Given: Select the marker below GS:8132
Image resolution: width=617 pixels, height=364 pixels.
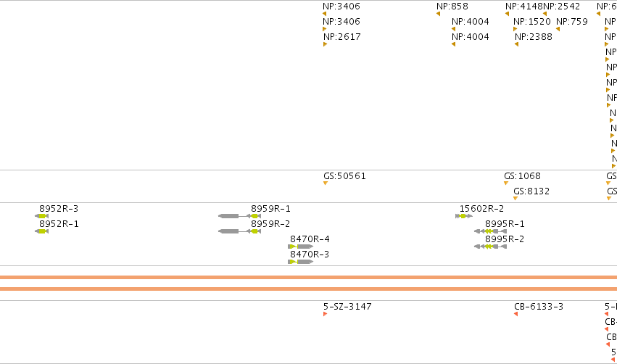Looking at the screenshot, I should coord(515,199).
